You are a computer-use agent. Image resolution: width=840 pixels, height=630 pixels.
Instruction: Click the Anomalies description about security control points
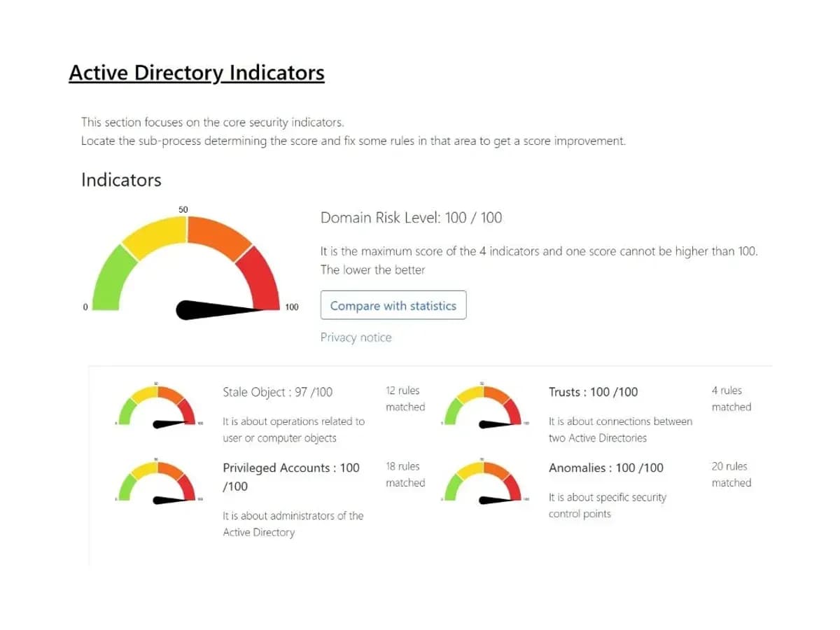pos(608,505)
